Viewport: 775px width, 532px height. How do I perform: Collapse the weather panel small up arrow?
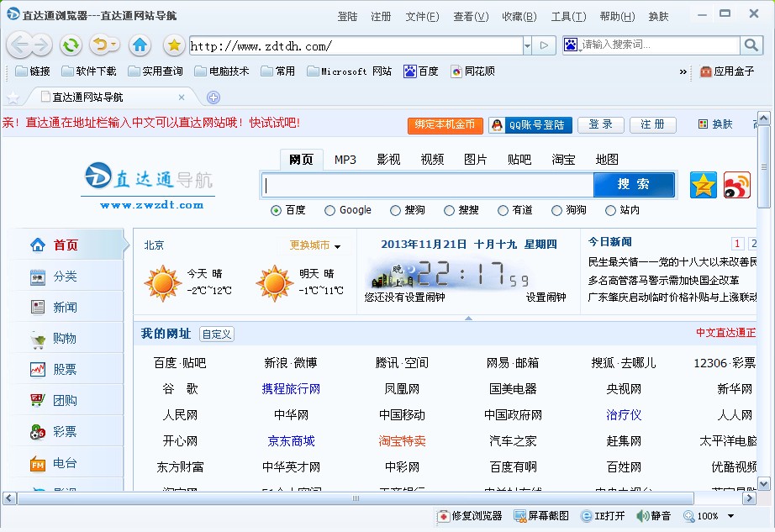[468, 319]
